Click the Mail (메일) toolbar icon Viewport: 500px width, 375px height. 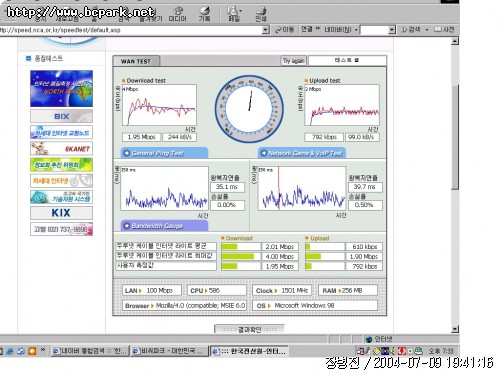[x=234, y=14]
